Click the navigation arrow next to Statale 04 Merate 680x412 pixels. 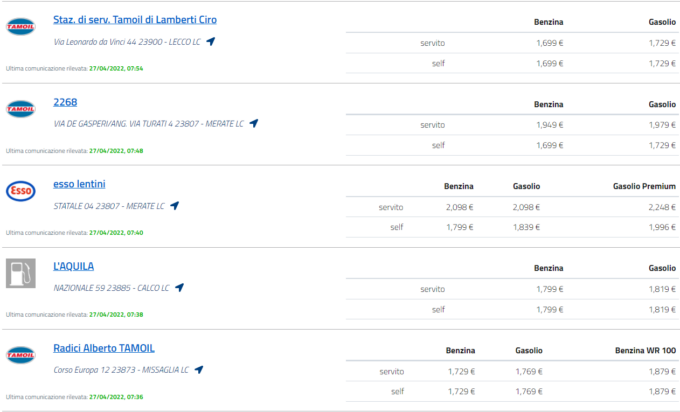[x=174, y=205]
